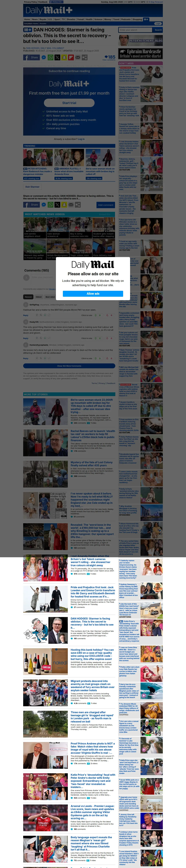Share on Snapchat icon under article byline
Screen dimensions: 186x868
tap(64, 58)
